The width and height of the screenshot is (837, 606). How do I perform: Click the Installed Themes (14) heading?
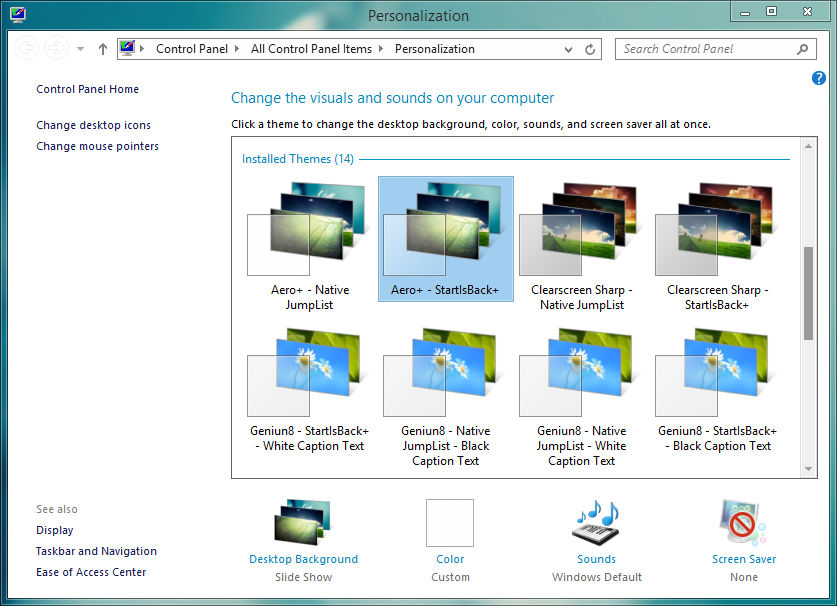point(297,159)
